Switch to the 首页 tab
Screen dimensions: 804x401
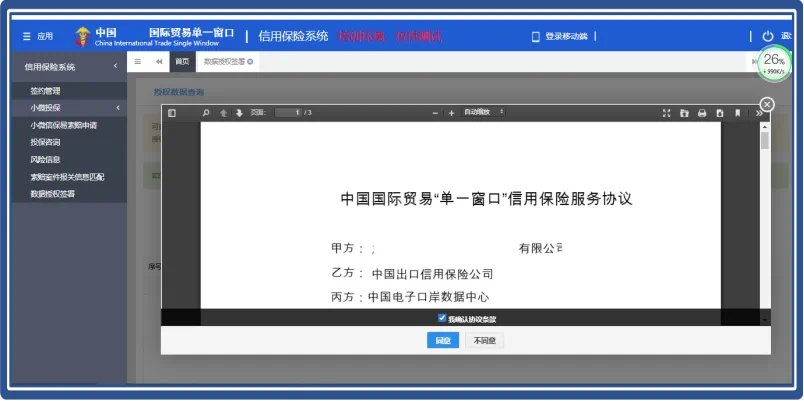point(182,62)
